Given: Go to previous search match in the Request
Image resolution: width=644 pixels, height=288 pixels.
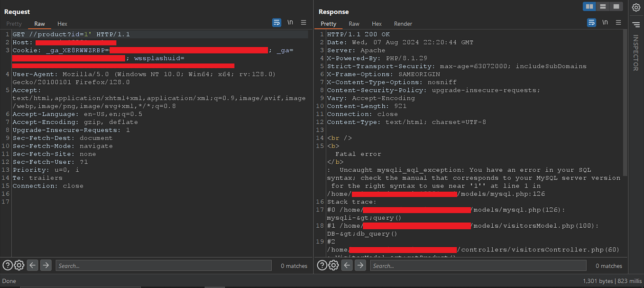Looking at the screenshot, I should tap(32, 265).
